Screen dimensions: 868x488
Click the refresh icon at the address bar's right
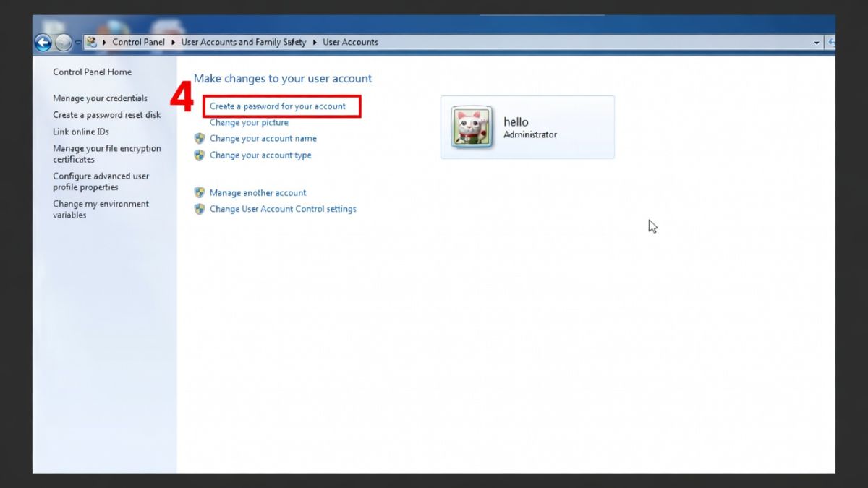click(x=830, y=42)
